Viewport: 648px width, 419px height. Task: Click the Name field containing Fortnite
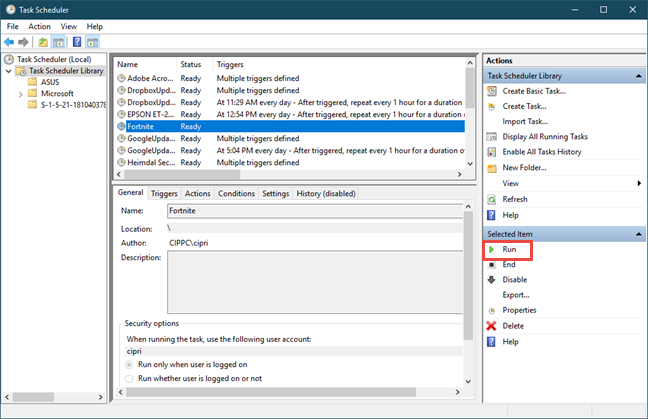[x=315, y=211]
